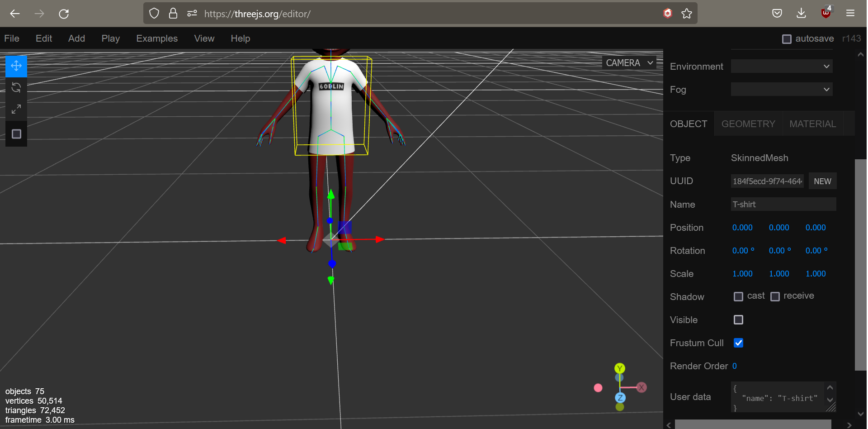Select the translate tool
Screen dimensions: 868x429
(16, 66)
